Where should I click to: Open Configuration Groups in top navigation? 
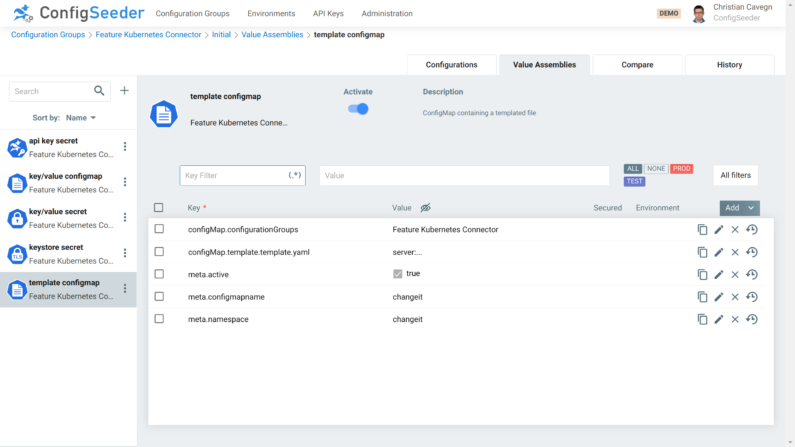tap(192, 14)
